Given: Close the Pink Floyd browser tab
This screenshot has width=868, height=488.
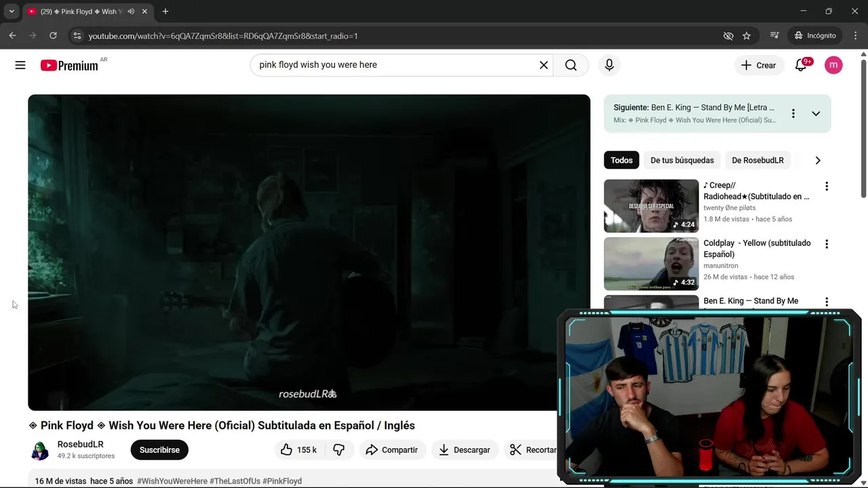Looking at the screenshot, I should [x=144, y=12].
